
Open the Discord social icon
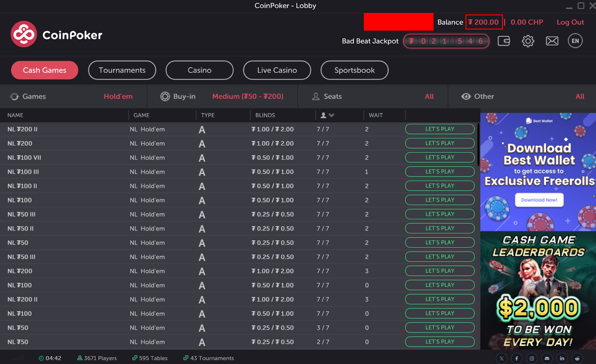[x=547, y=358]
